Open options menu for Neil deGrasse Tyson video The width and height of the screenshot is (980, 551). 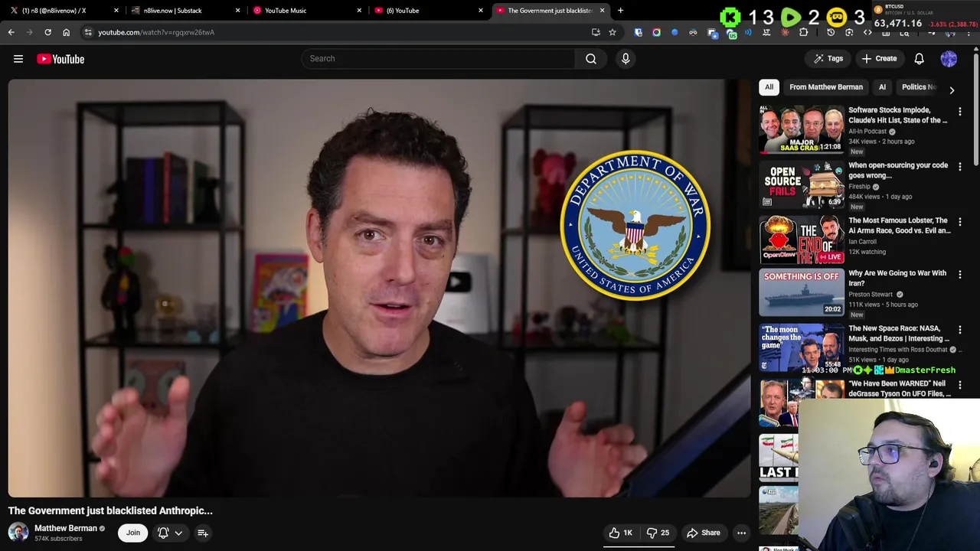tap(960, 385)
